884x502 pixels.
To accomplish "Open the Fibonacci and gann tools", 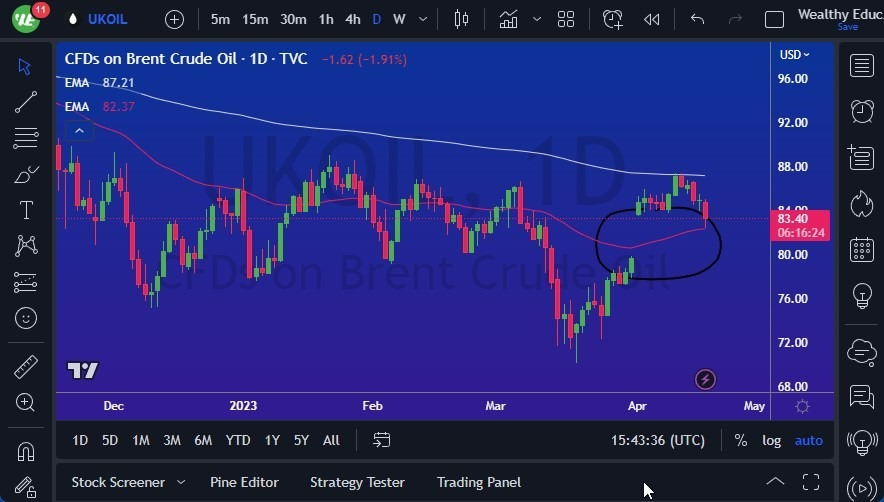I will (x=26, y=138).
